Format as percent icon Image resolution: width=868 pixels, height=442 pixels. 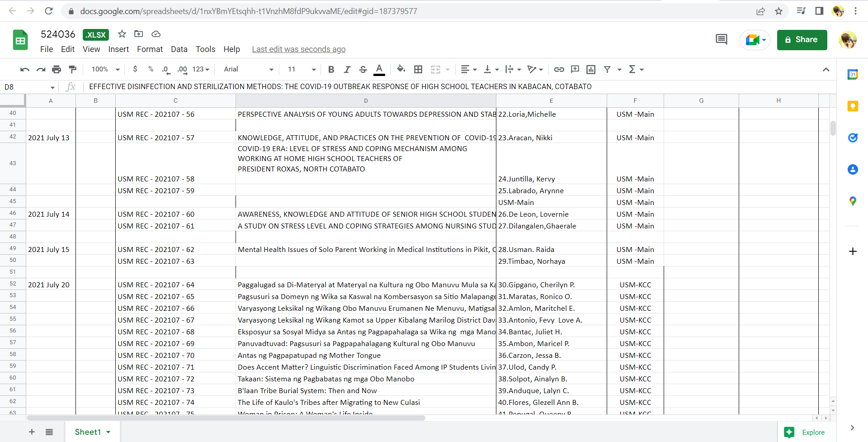(151, 69)
